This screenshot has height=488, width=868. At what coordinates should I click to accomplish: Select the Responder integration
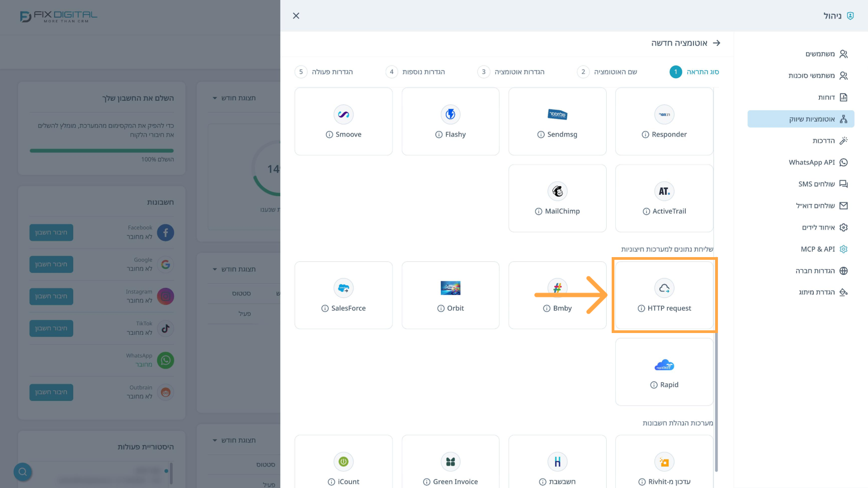(664, 121)
